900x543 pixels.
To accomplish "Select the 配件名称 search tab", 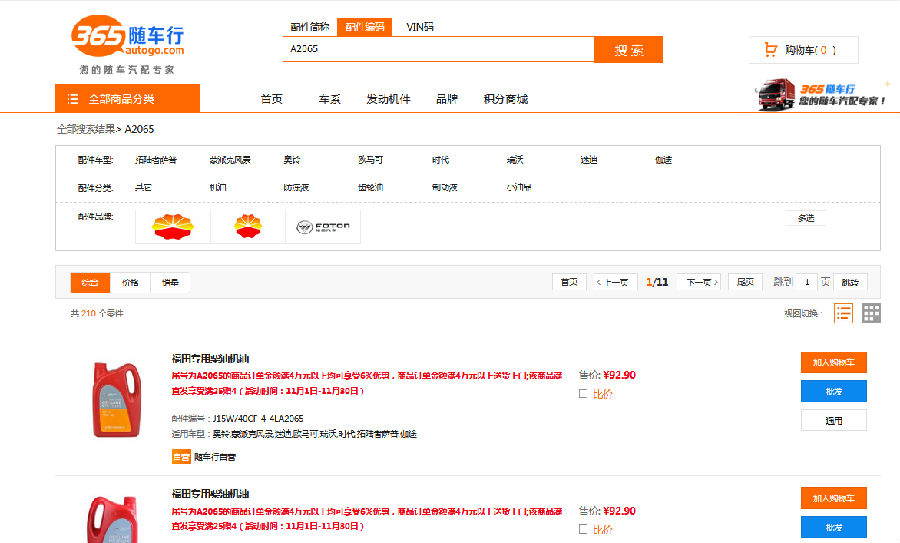I will click(309, 27).
